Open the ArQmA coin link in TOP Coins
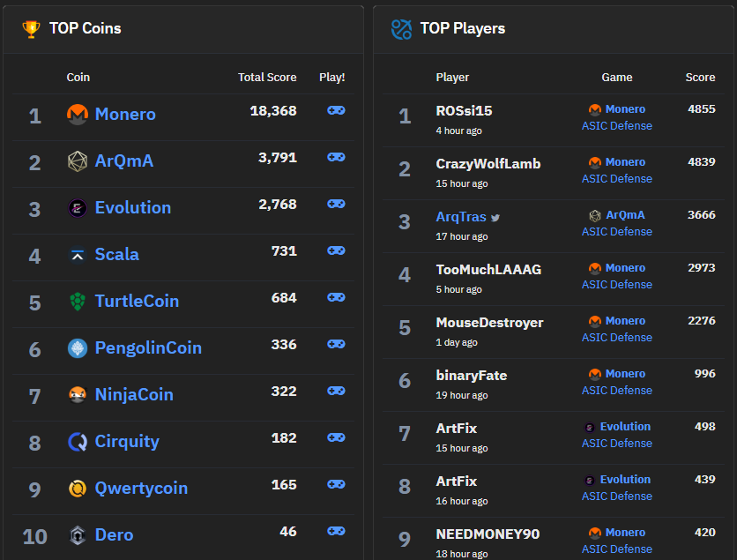The width and height of the screenshot is (737, 560). click(124, 161)
